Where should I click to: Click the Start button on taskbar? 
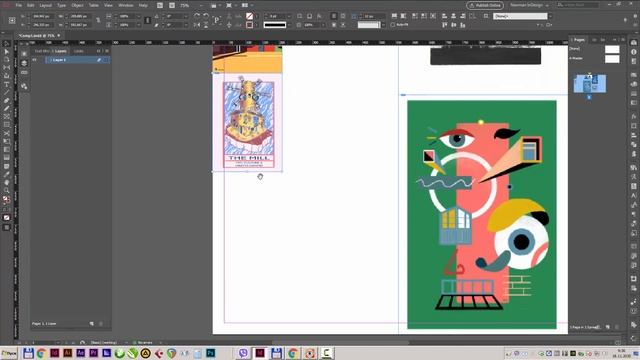[9, 353]
